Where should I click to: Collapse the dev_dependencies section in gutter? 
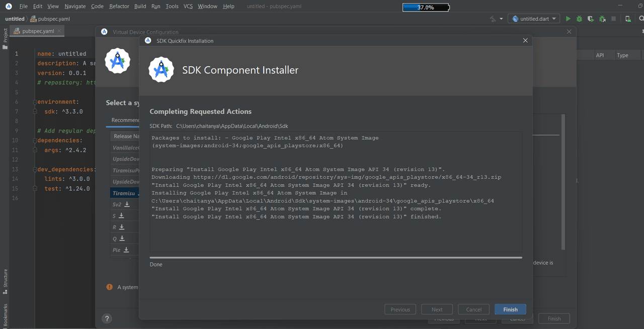tap(35, 169)
